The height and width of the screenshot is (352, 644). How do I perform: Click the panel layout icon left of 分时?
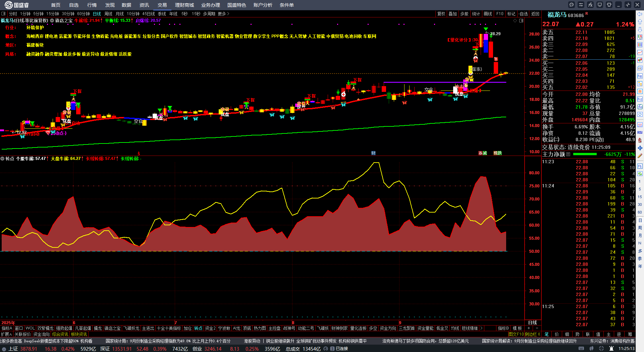click(3, 14)
